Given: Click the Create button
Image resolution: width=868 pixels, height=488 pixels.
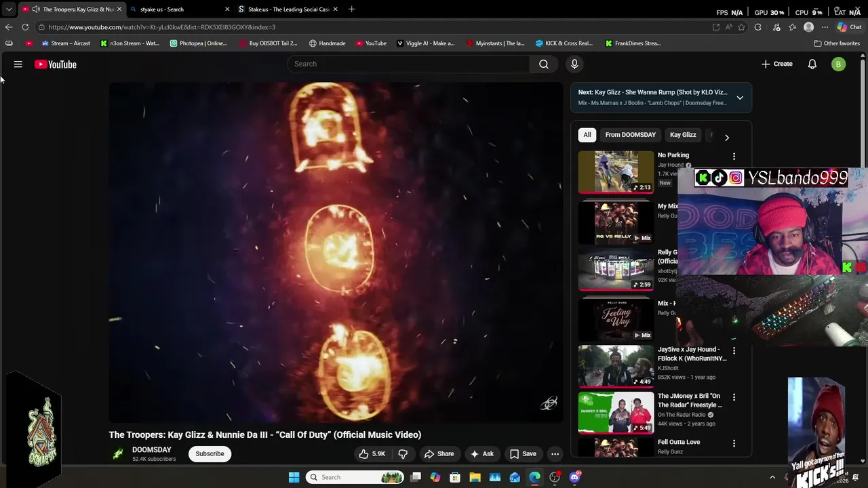Looking at the screenshot, I should pyautogui.click(x=776, y=64).
